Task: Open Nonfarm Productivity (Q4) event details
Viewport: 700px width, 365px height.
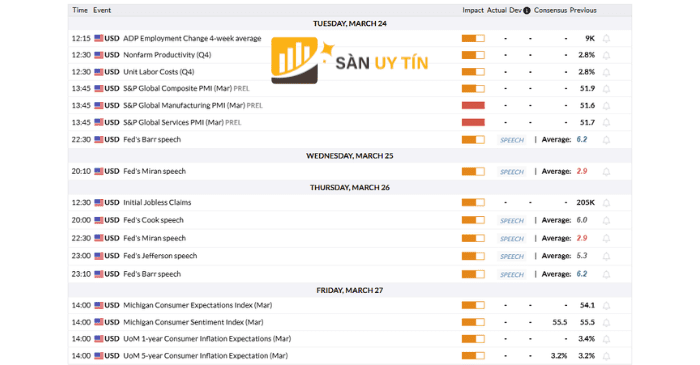Action: pos(167,55)
